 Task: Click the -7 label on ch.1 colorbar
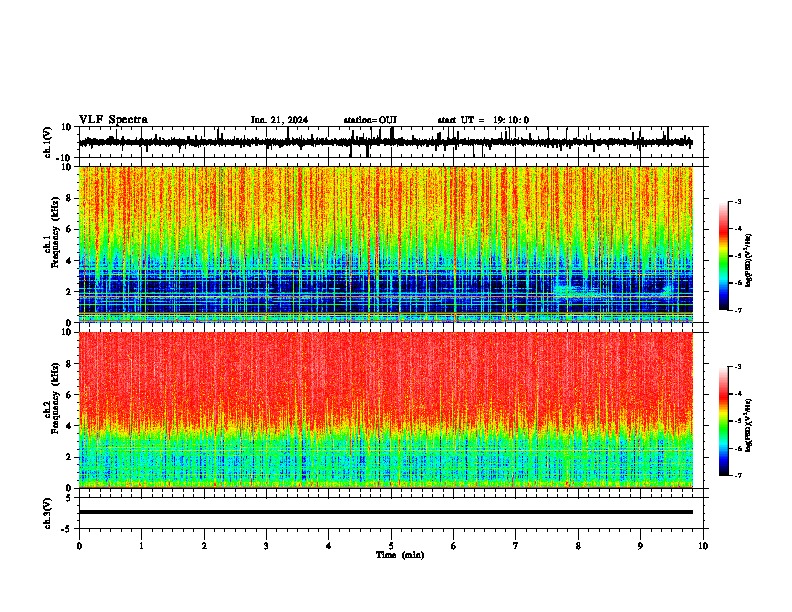click(x=737, y=310)
